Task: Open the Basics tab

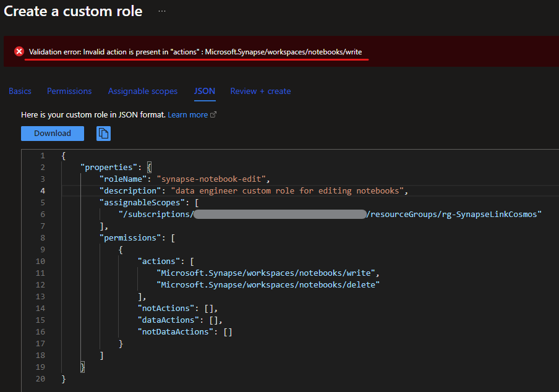Action: [x=20, y=92]
